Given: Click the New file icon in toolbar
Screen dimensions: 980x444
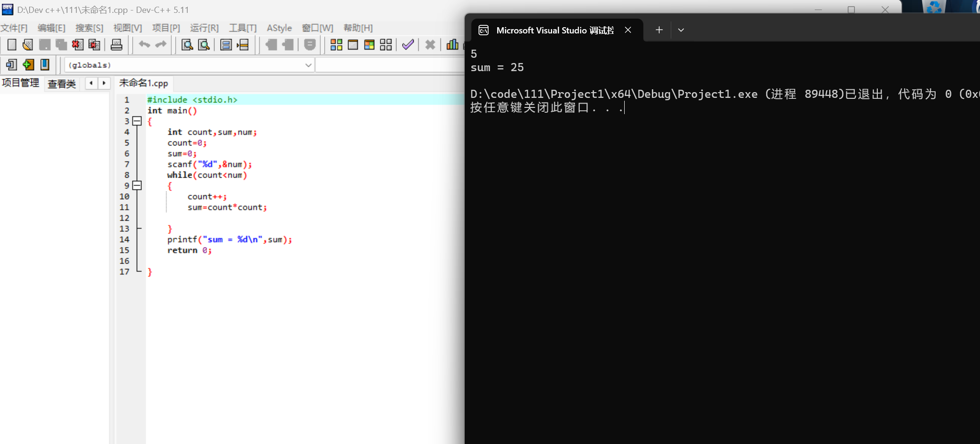Looking at the screenshot, I should (x=12, y=45).
